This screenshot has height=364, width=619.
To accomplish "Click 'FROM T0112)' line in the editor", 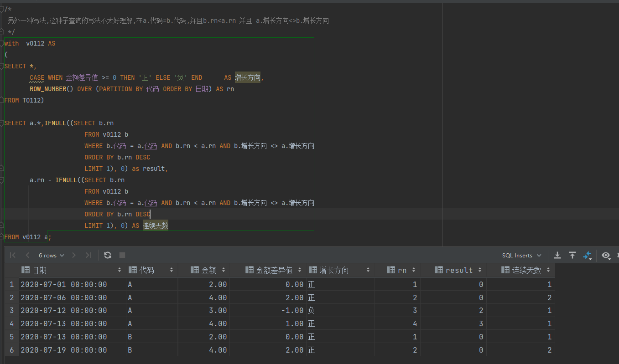I will (24, 100).
